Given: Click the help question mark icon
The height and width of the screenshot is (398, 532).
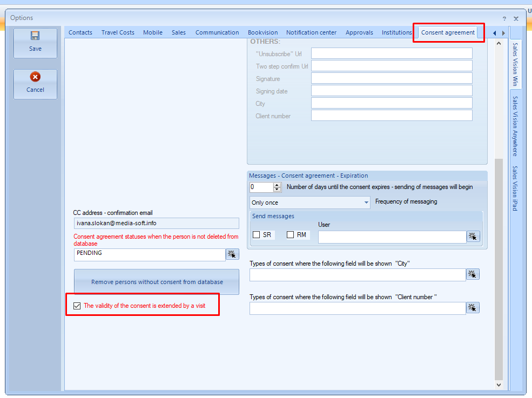Looking at the screenshot, I should 504,18.
